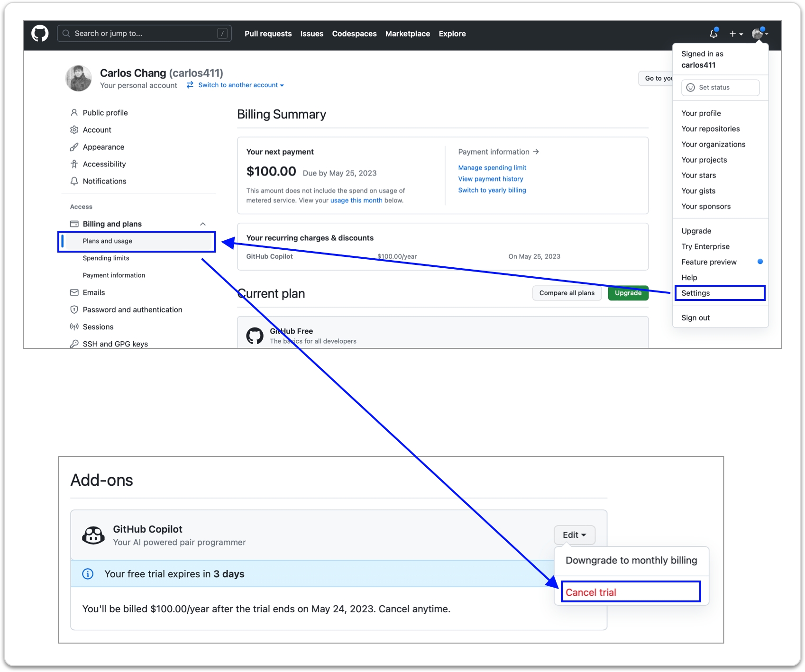This screenshot has height=672, width=805.
Task: Click the info icon in trial banner
Action: [88, 574]
